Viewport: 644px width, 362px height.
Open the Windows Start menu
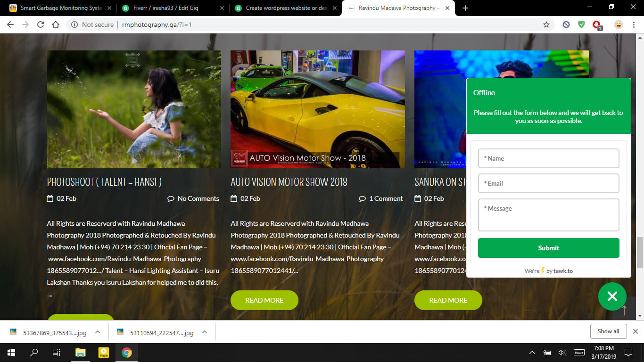[x=11, y=353]
